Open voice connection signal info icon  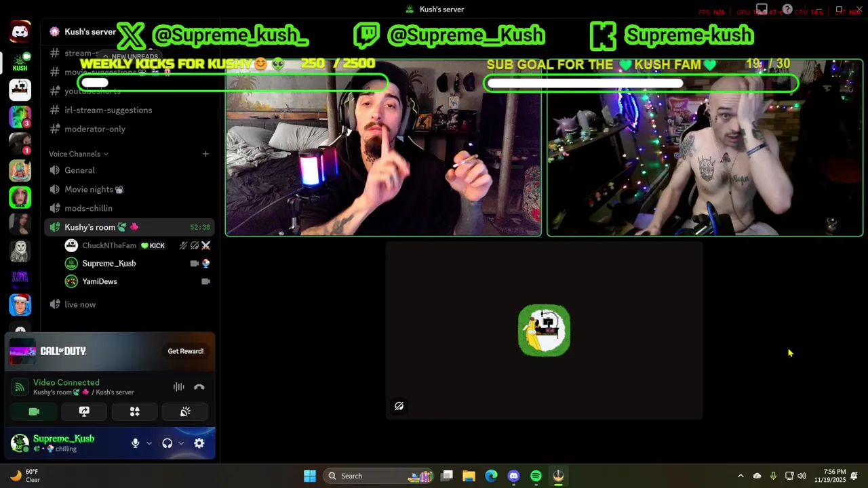(20, 387)
